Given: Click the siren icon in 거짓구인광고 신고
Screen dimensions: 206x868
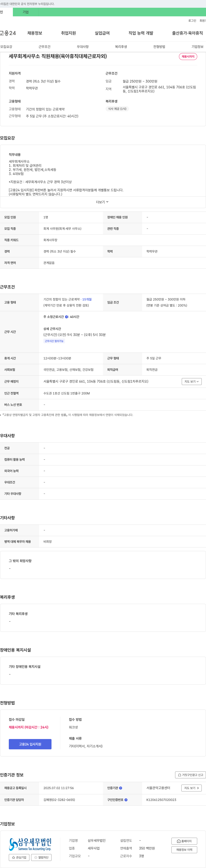Looking at the screenshot, I should click(179, 775).
